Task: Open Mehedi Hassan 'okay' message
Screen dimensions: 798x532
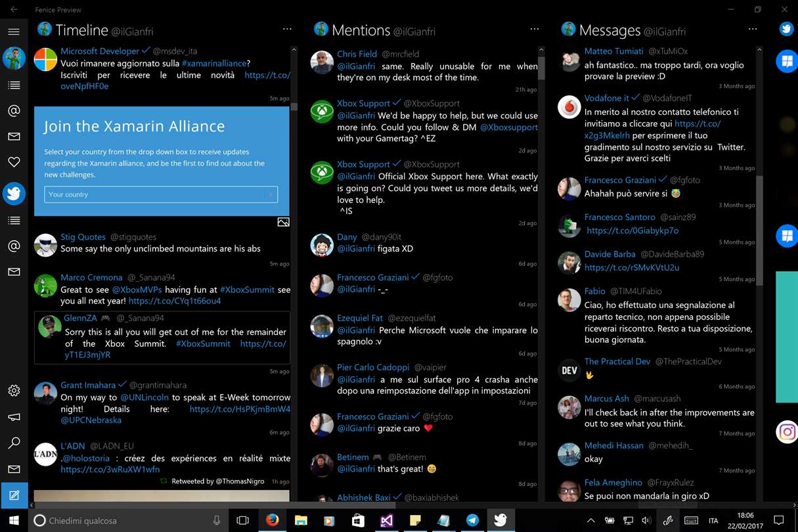Action: tap(657, 453)
